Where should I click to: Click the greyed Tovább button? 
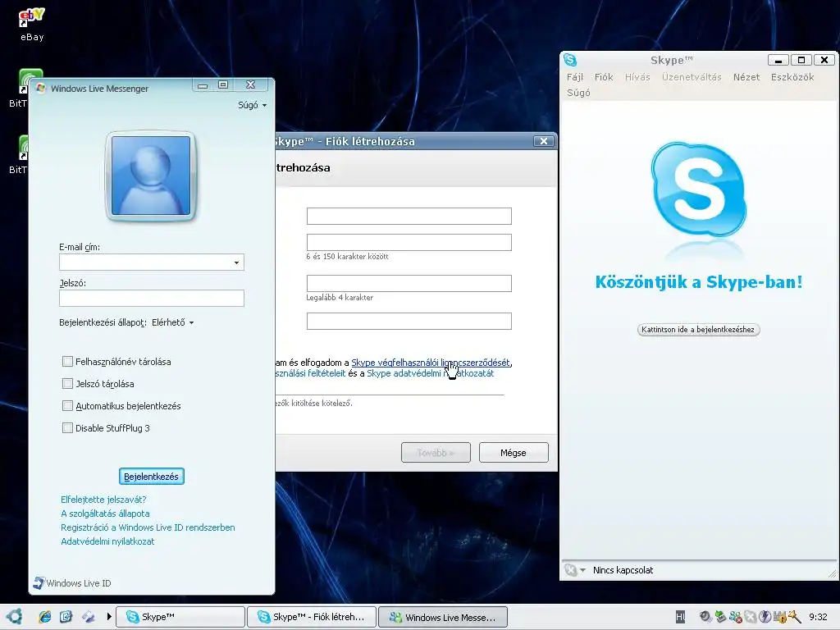[x=436, y=453]
